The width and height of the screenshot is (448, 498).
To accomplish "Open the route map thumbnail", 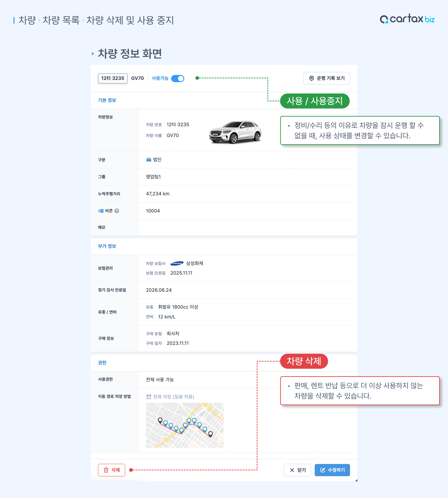I will pos(185,425).
